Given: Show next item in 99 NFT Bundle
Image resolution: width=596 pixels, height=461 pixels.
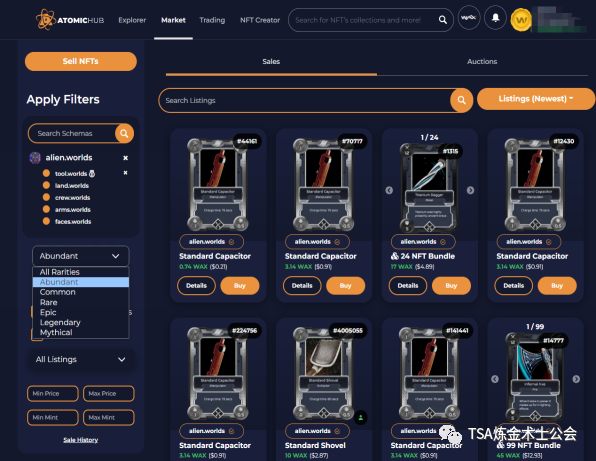Looking at the screenshot, I should [x=576, y=379].
